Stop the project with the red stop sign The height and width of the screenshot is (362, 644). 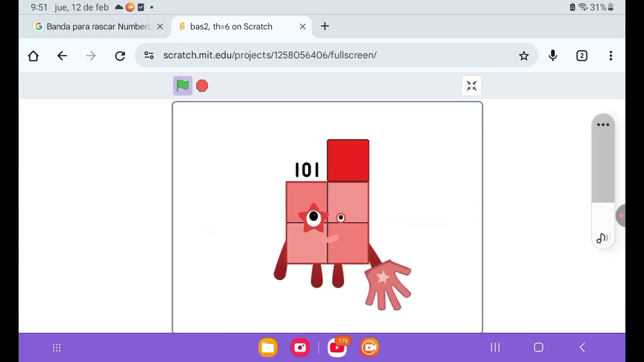[x=202, y=86]
